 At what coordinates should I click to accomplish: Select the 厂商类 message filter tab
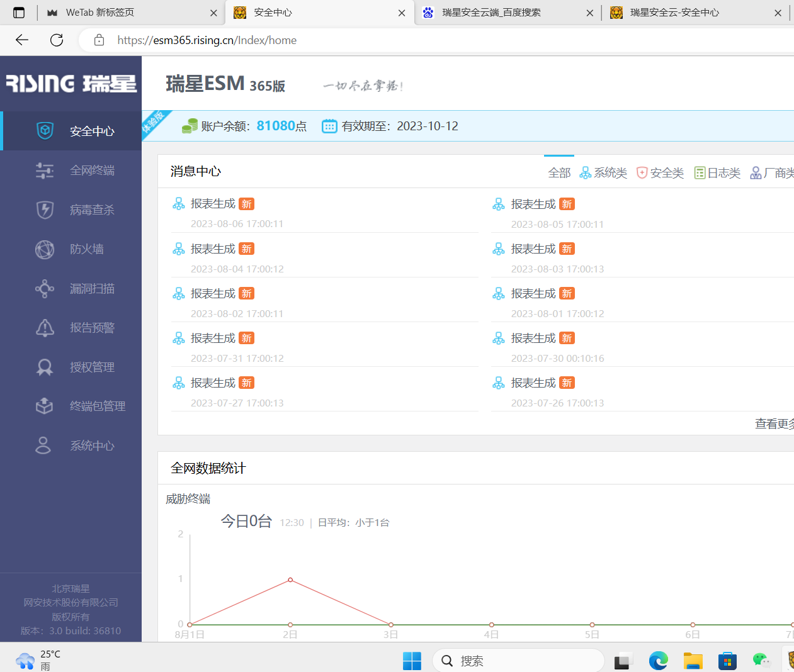point(772,173)
